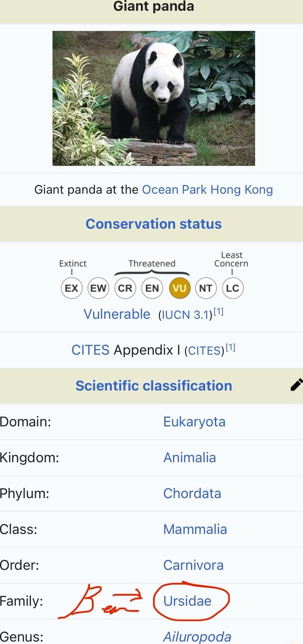Click the EN endangered status icon
This screenshot has width=303, height=644.
(x=151, y=288)
